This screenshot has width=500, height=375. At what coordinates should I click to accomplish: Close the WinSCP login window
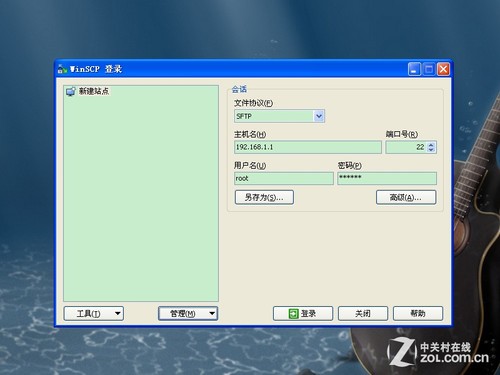443,69
